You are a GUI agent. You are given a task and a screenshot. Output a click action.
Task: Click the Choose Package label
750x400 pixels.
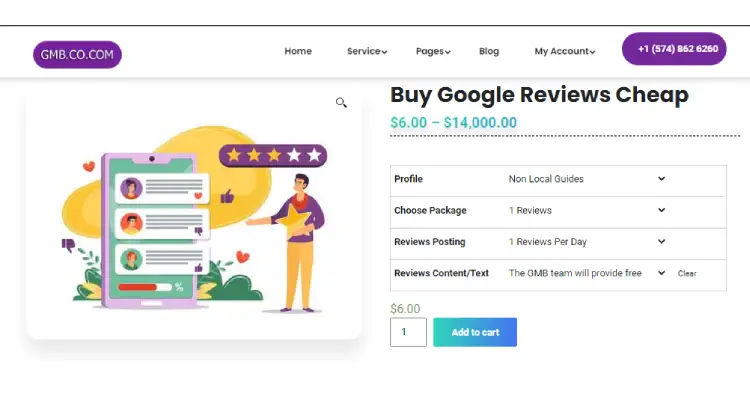(x=430, y=211)
